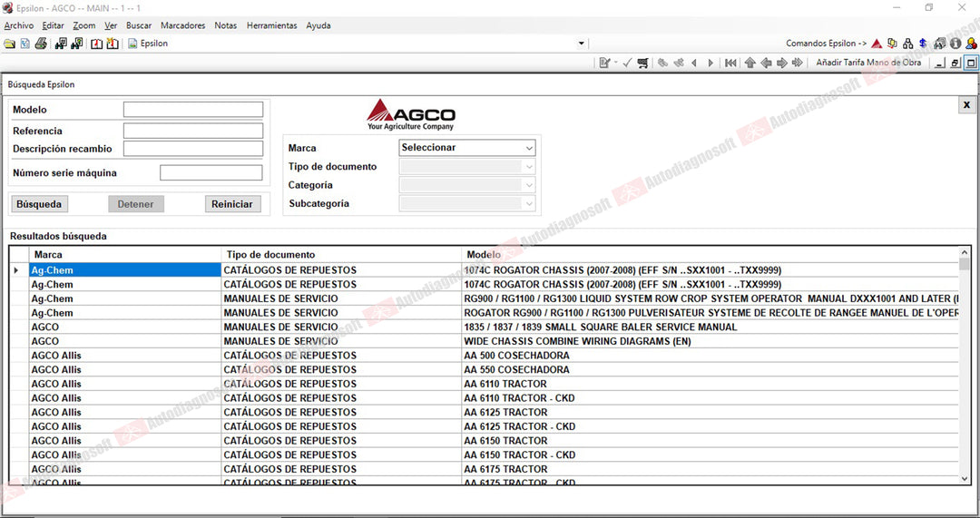
Task: Click the book icon with yellow star
Action: coord(112,44)
